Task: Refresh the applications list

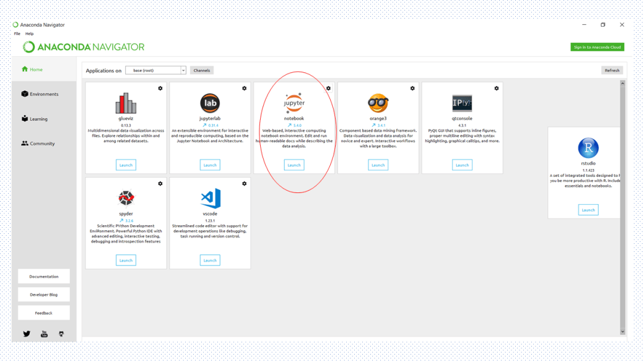Action: click(x=612, y=70)
